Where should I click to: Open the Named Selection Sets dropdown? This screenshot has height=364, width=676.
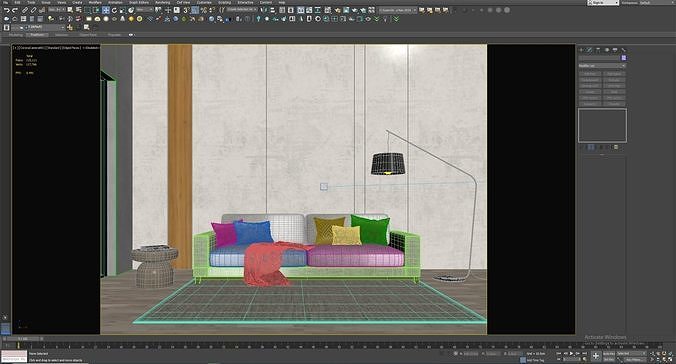(241, 9)
